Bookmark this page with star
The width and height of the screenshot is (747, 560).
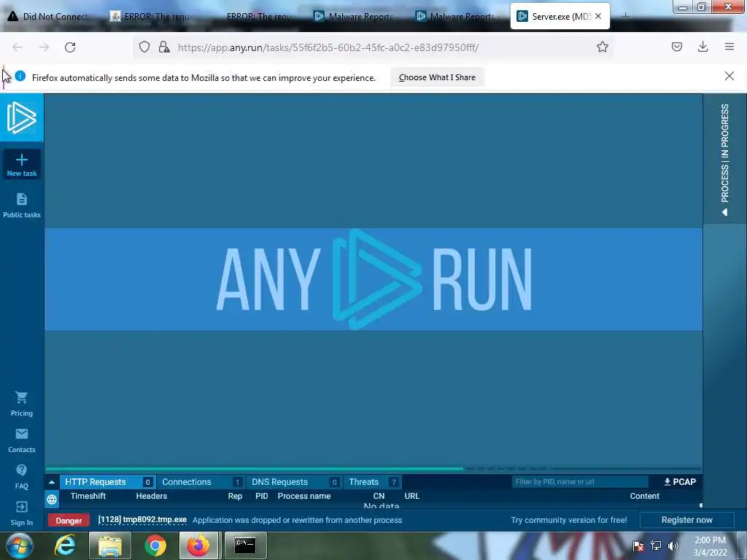(602, 47)
